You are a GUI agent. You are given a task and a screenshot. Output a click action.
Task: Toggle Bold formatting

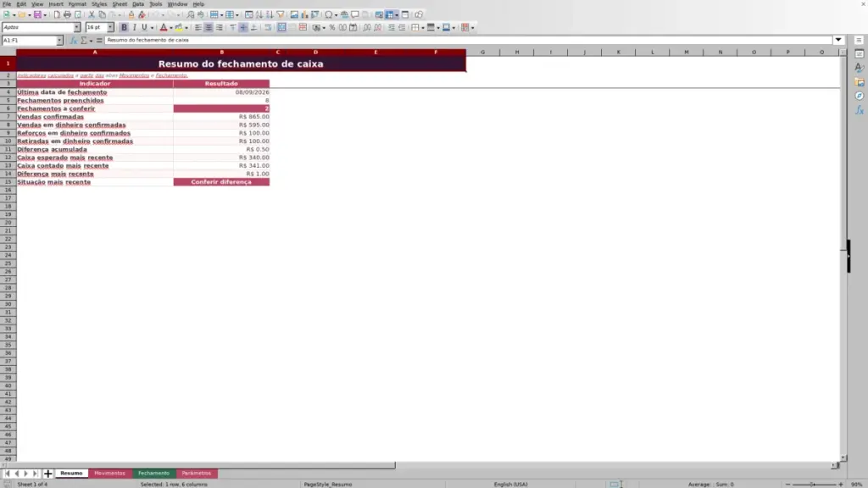(124, 28)
